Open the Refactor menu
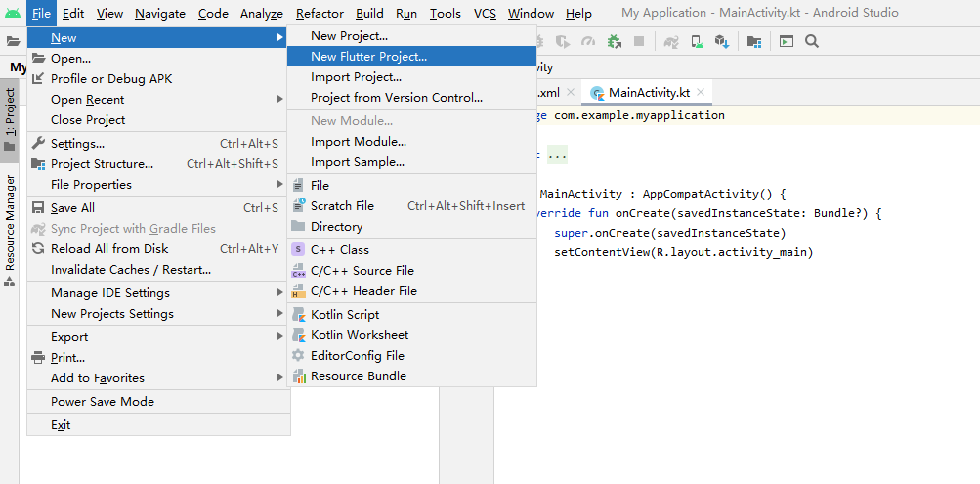 coord(320,13)
